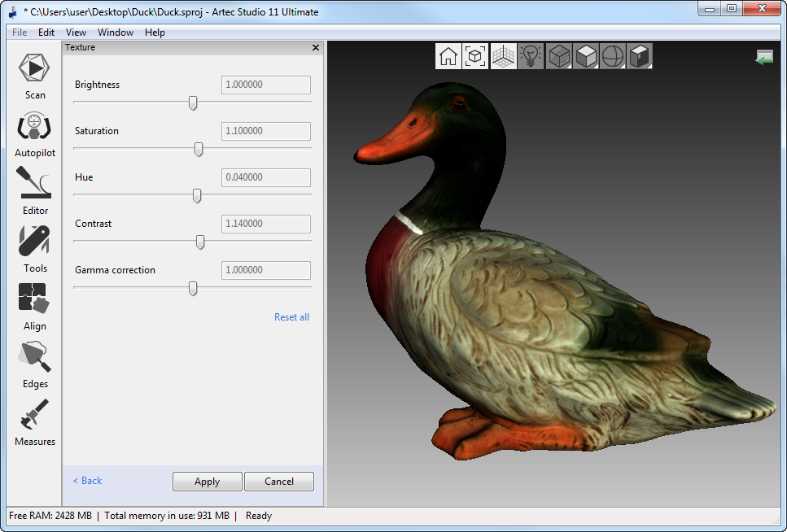Click the Saturation slider handle
This screenshot has width=787, height=532.
(199, 150)
